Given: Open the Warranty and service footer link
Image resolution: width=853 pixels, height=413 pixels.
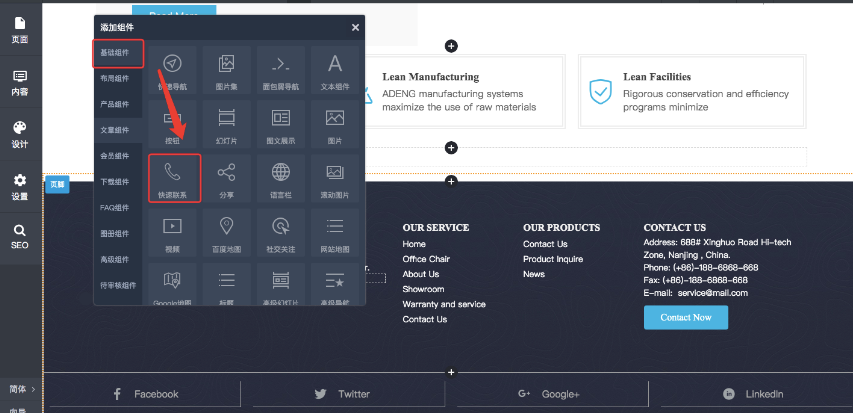Looking at the screenshot, I should (x=443, y=304).
